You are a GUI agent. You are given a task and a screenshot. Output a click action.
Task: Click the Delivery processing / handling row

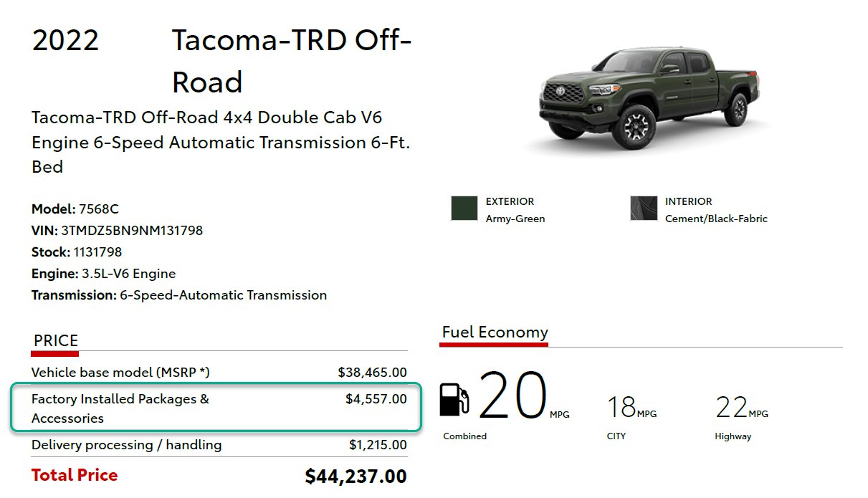219,445
